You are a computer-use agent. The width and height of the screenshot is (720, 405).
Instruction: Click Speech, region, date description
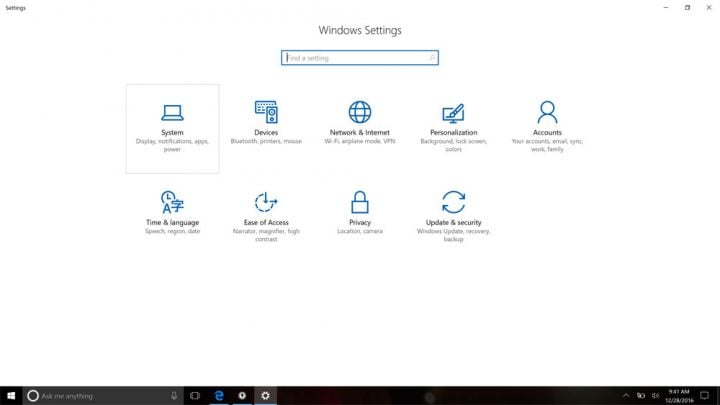tap(172, 231)
